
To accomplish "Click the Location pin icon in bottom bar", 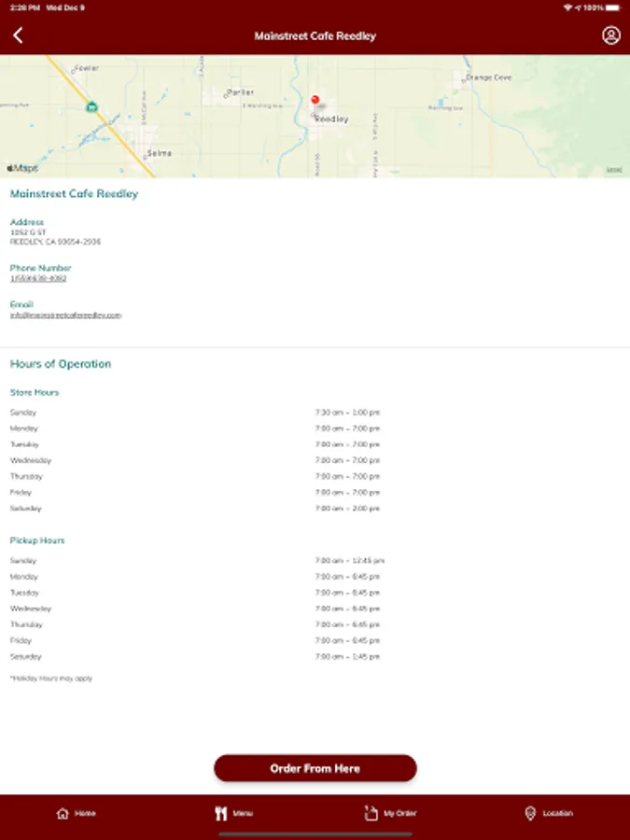I will pos(530,813).
